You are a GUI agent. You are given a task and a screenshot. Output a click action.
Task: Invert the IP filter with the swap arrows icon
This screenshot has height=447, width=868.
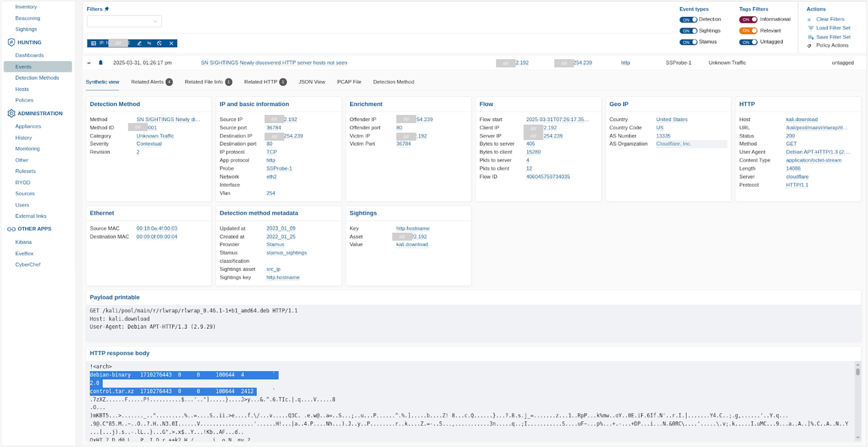[150, 43]
